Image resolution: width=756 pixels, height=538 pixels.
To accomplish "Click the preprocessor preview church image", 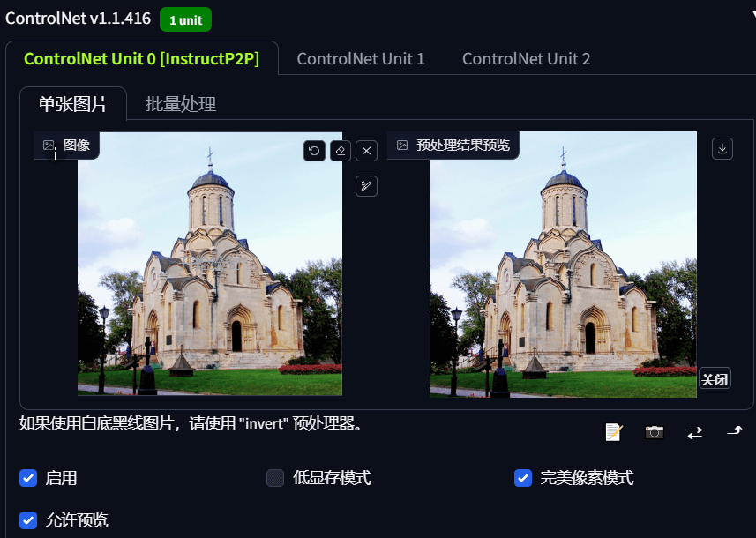I will pos(562,265).
